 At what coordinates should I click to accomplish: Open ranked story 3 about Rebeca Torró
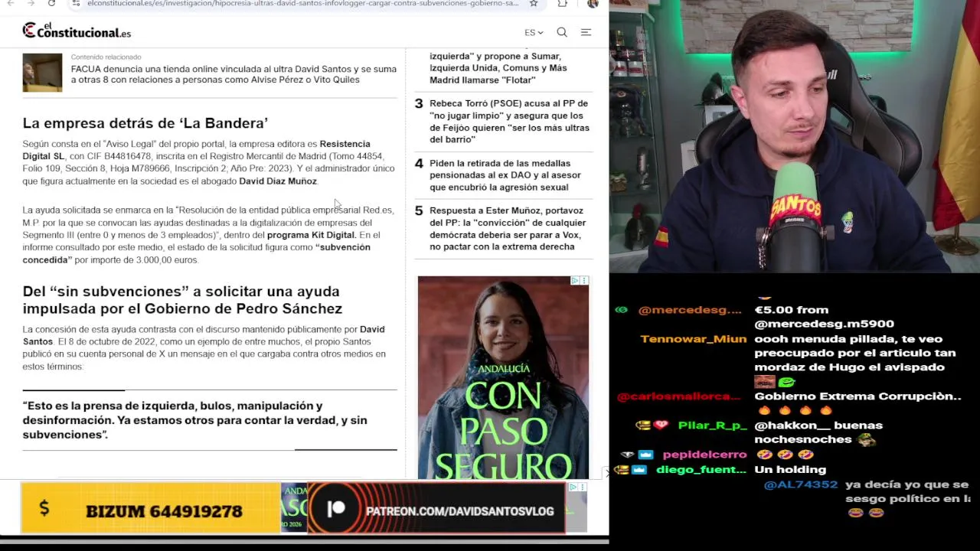509,121
